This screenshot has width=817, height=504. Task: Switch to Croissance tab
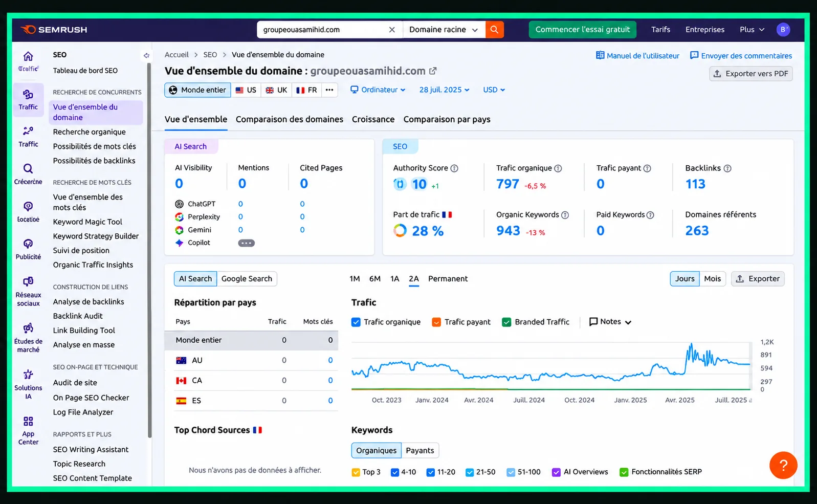(373, 119)
